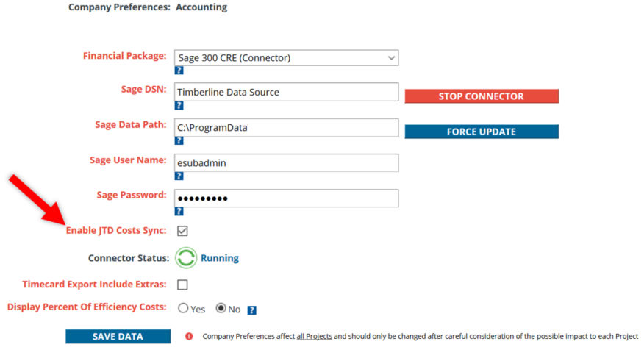Uncheck Enable JTD Costs Sync checkbox
Viewport: 644px width, 347px height.
coord(183,231)
